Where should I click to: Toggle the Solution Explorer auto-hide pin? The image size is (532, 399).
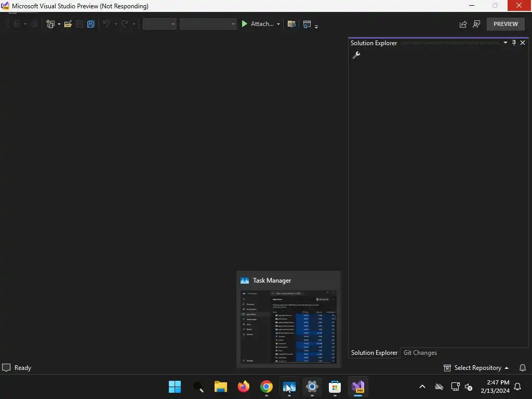[x=514, y=43]
